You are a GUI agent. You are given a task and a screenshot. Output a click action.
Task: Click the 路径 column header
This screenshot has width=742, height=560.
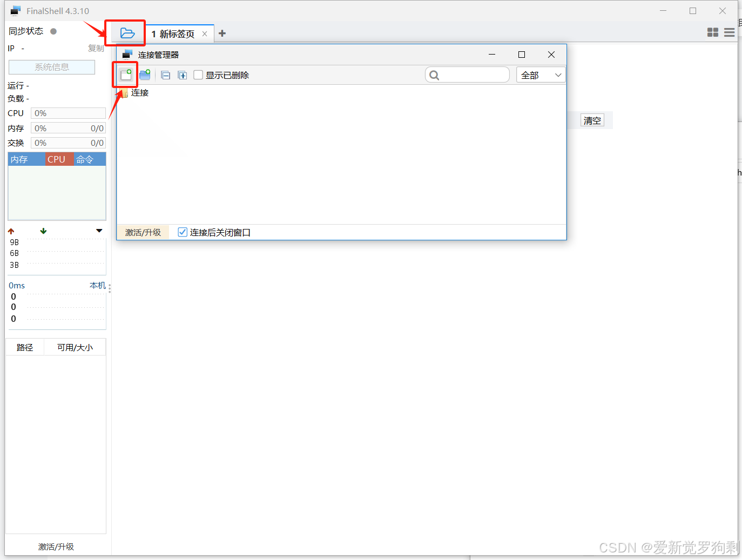25,347
